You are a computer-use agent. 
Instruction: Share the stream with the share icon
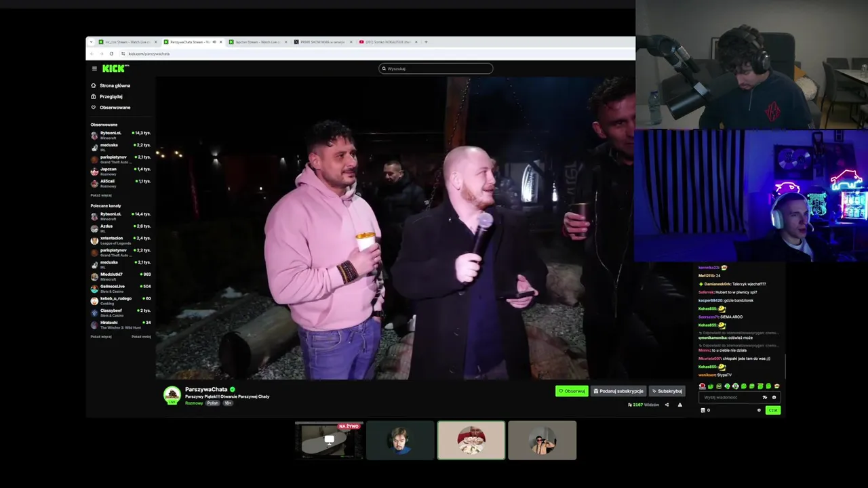point(667,405)
